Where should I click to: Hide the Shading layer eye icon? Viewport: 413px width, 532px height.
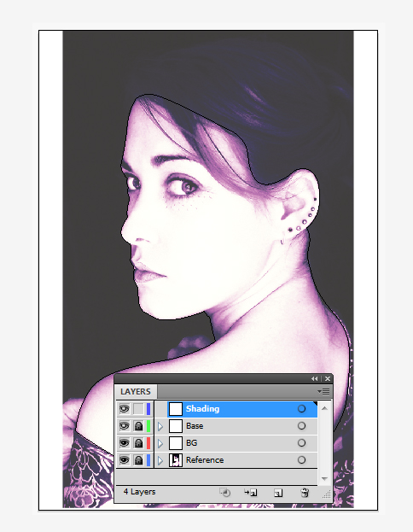[125, 409]
